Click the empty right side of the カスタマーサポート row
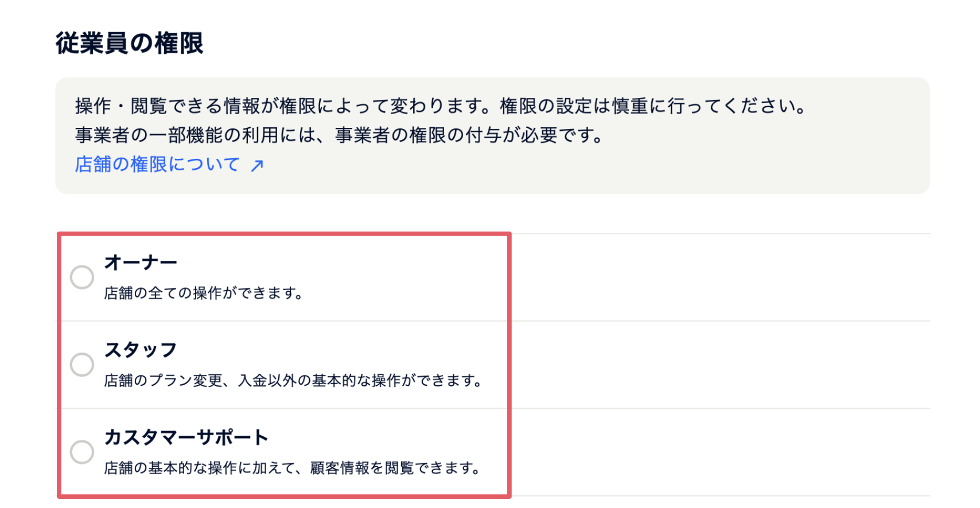 717,452
